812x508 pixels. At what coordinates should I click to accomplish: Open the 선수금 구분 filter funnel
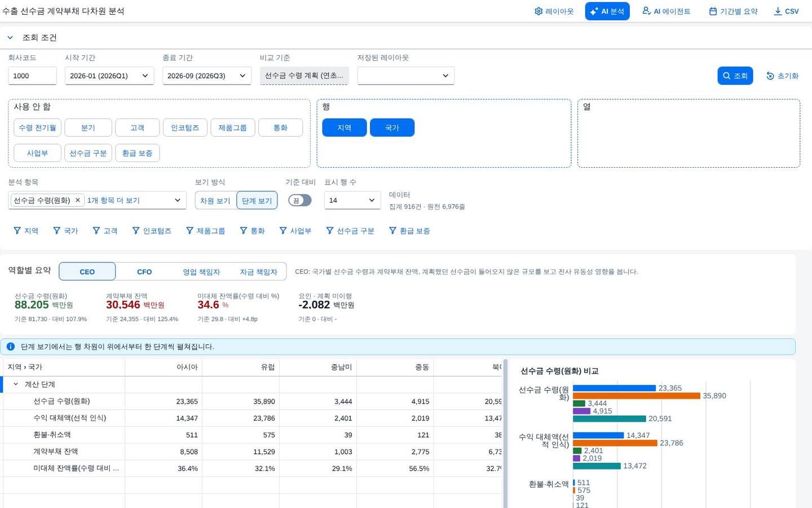click(x=350, y=231)
